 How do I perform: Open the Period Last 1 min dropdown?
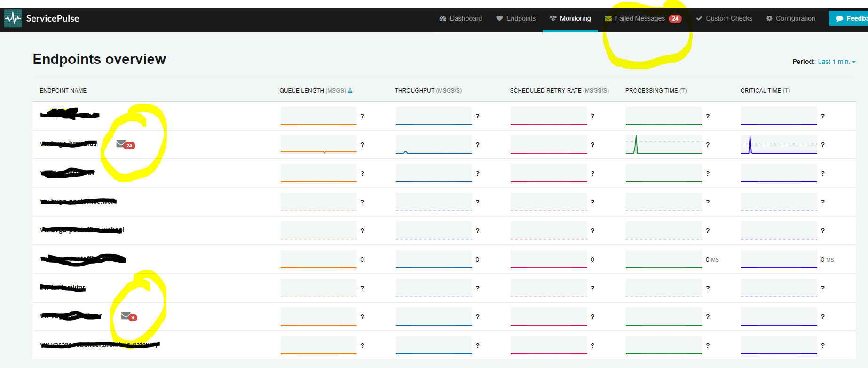point(836,62)
